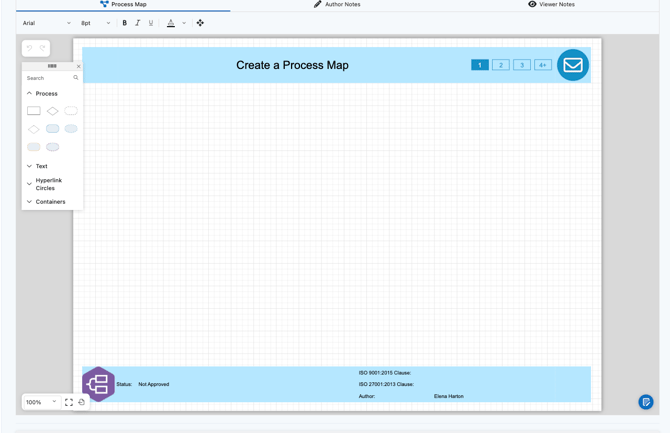The image size is (670, 433).
Task: Click the reset view icon
Action: tap(82, 402)
